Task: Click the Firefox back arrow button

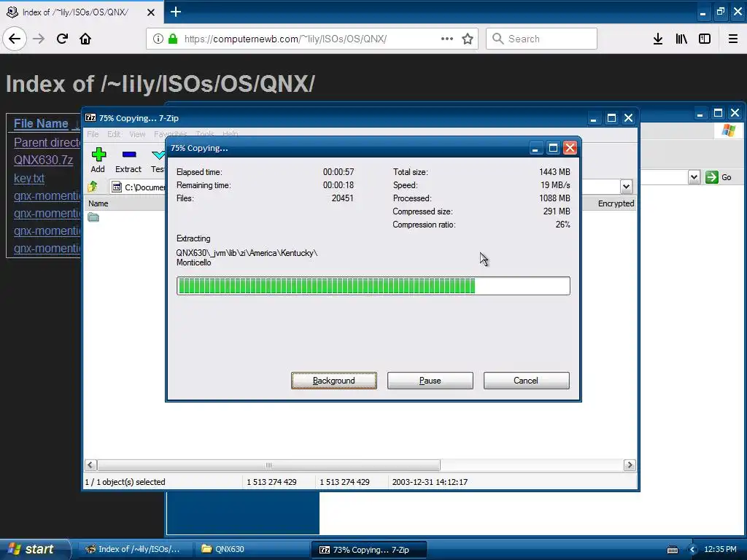Action: click(x=15, y=39)
